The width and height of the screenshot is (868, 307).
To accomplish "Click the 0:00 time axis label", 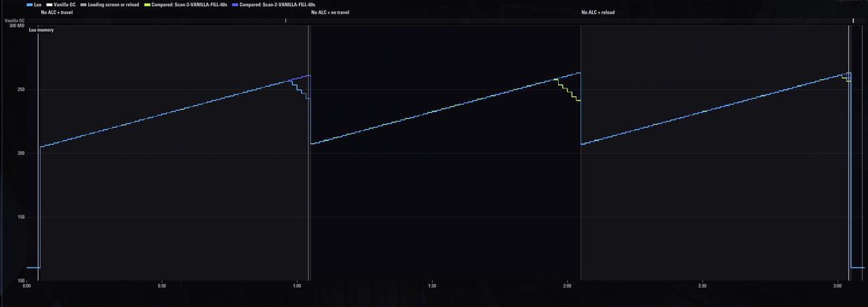I will click(x=26, y=286).
